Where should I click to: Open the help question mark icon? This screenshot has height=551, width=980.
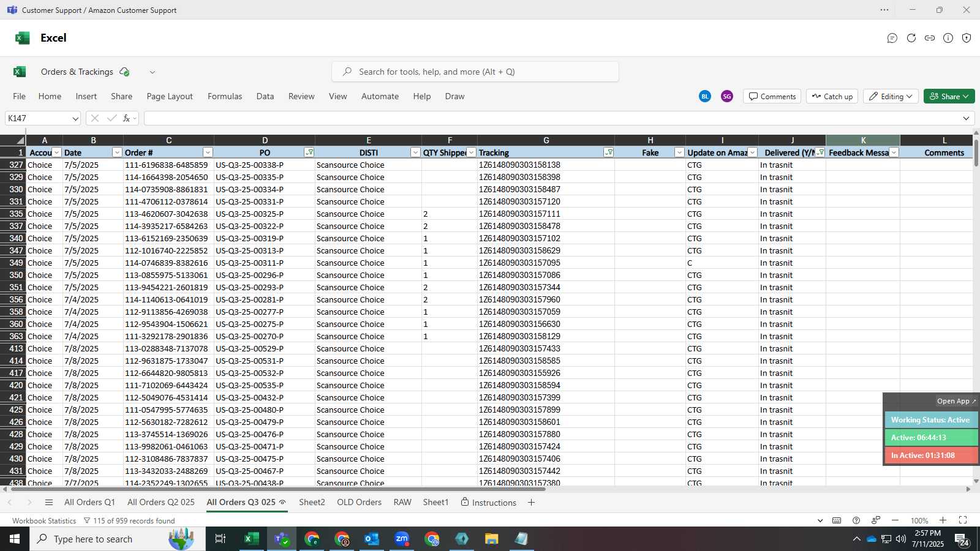(x=856, y=520)
